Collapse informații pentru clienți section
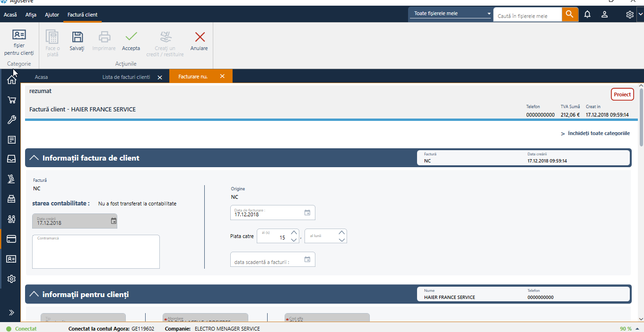 (x=34, y=294)
